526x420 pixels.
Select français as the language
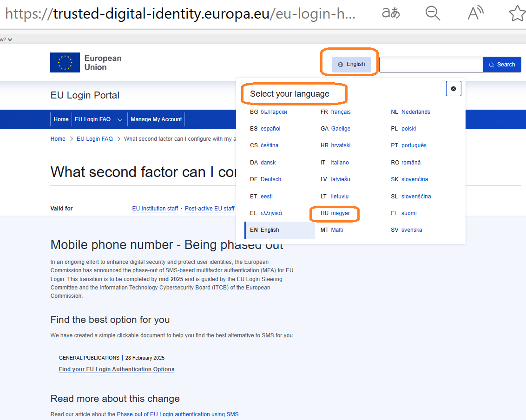pos(341,112)
